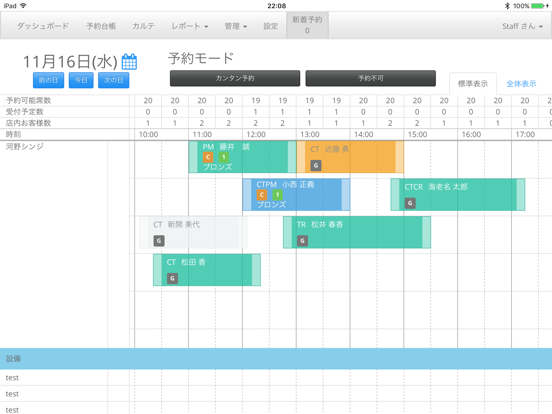Click G badge on 海老名 太郎 booking
This screenshot has height=414, width=552.
(x=410, y=203)
